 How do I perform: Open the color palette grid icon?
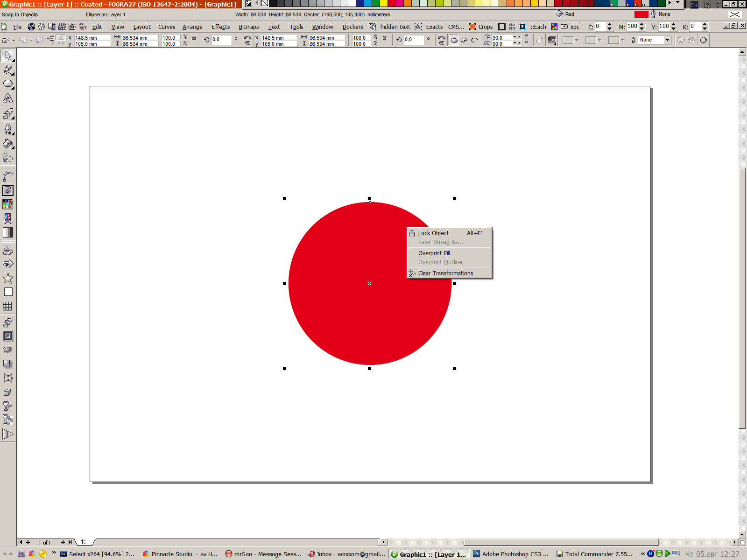[x=8, y=204]
